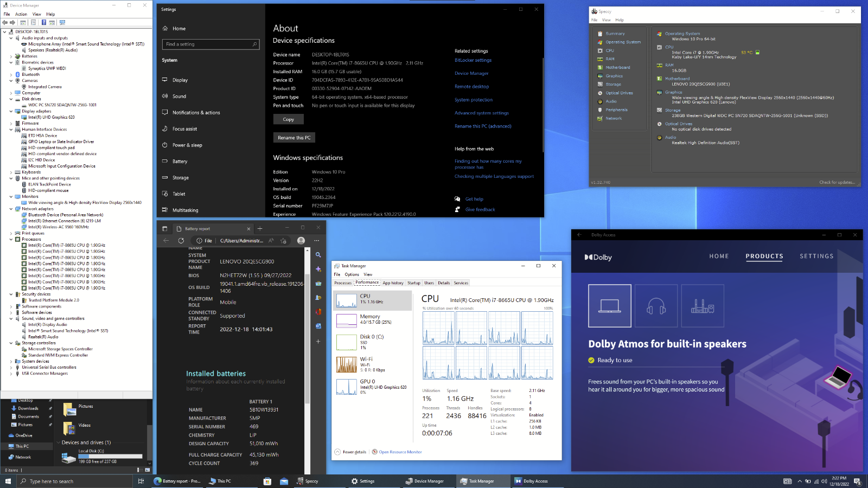Screen dimensions: 868x488
Task: Expand the Keyboards node in Device Manager
Action: pyautogui.click(x=11, y=172)
